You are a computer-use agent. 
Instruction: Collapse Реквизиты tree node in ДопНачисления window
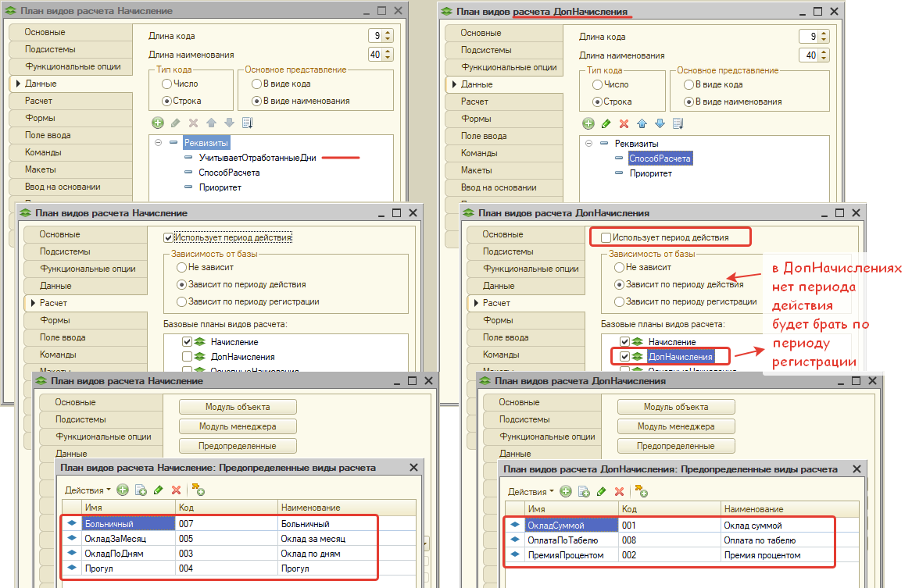[588, 143]
